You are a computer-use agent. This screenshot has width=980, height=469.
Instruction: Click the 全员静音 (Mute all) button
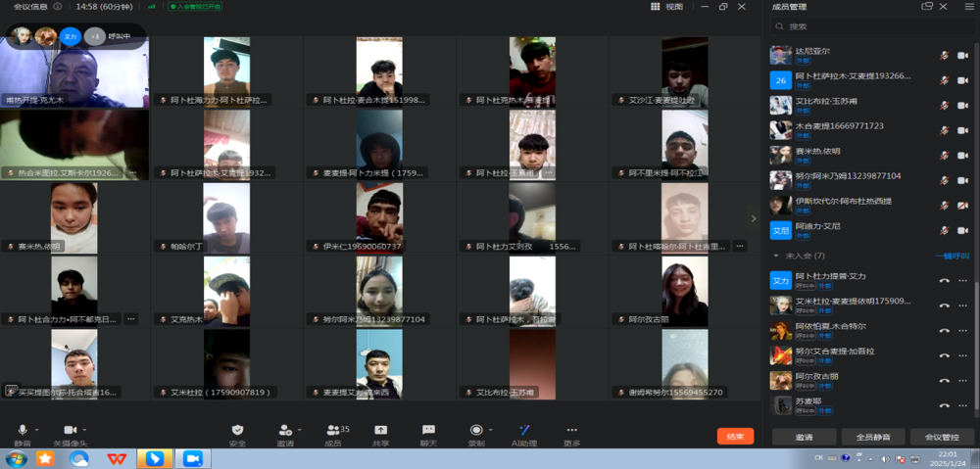click(x=872, y=437)
